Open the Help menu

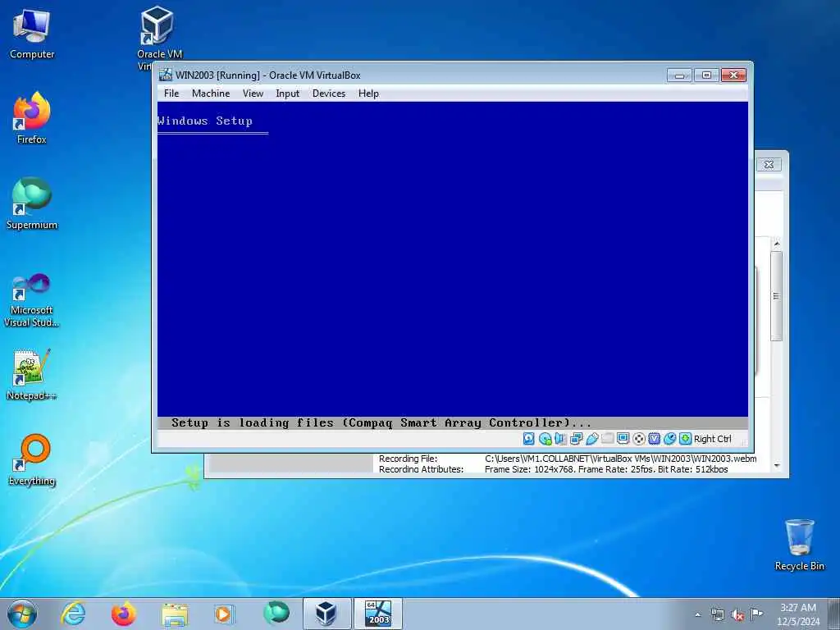pos(368,94)
